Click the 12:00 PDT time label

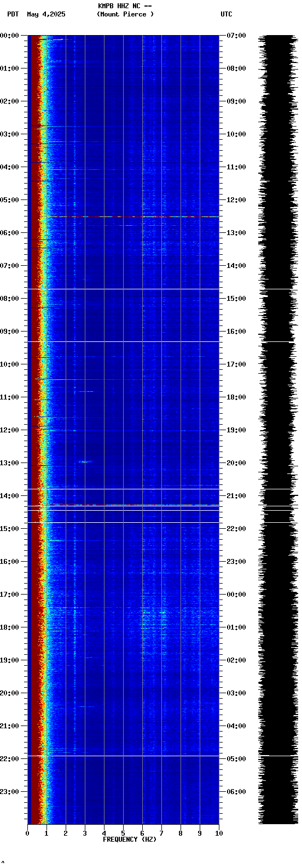[9, 430]
